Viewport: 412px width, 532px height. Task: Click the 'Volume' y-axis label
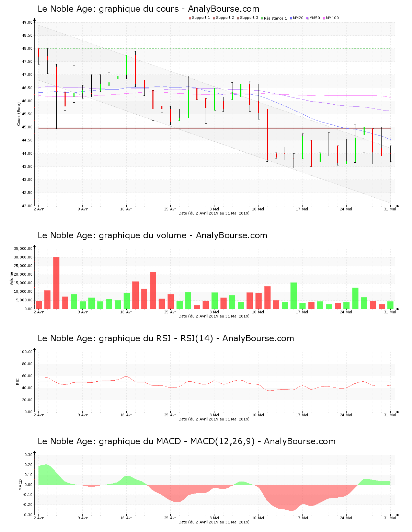coord(11,279)
